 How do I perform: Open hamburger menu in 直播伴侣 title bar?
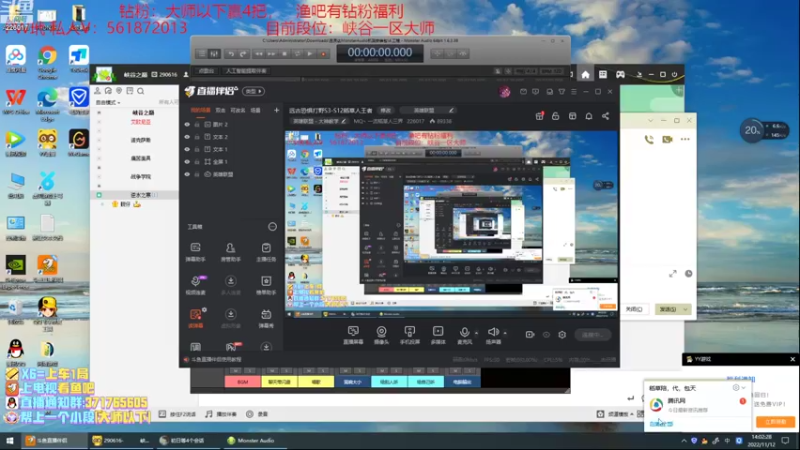tap(574, 92)
